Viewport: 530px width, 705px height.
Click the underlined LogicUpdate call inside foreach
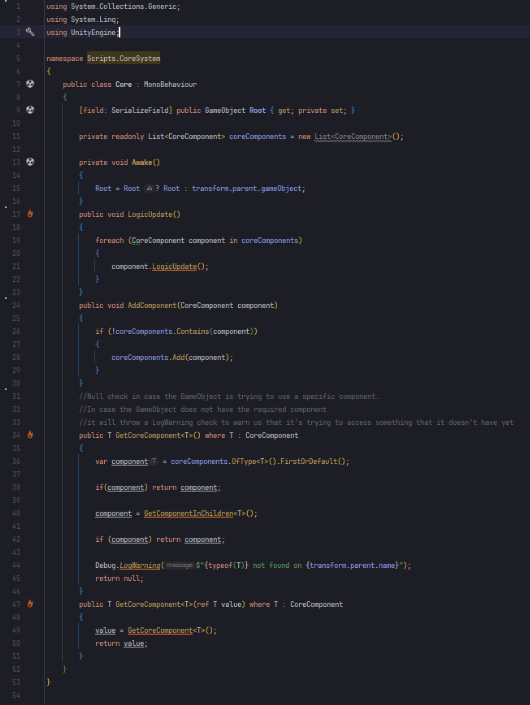174,266
